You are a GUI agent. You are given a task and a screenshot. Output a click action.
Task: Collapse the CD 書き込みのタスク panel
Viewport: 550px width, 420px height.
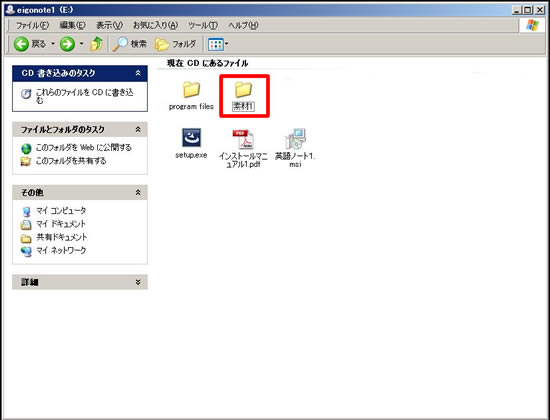click(138, 73)
